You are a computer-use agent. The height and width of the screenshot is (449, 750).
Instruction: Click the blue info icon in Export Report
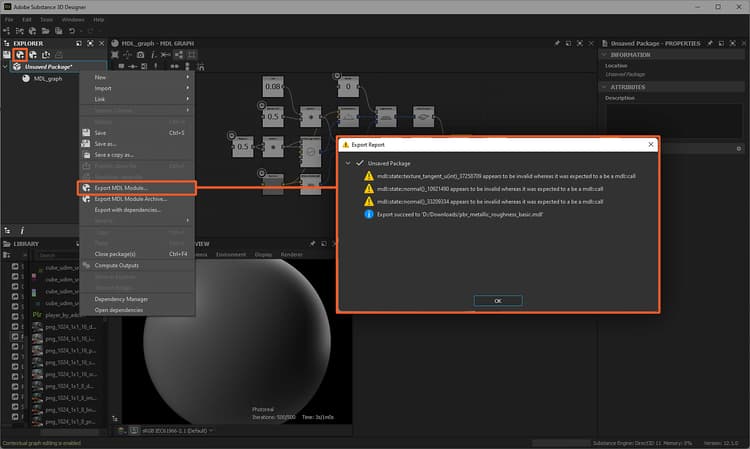point(369,214)
